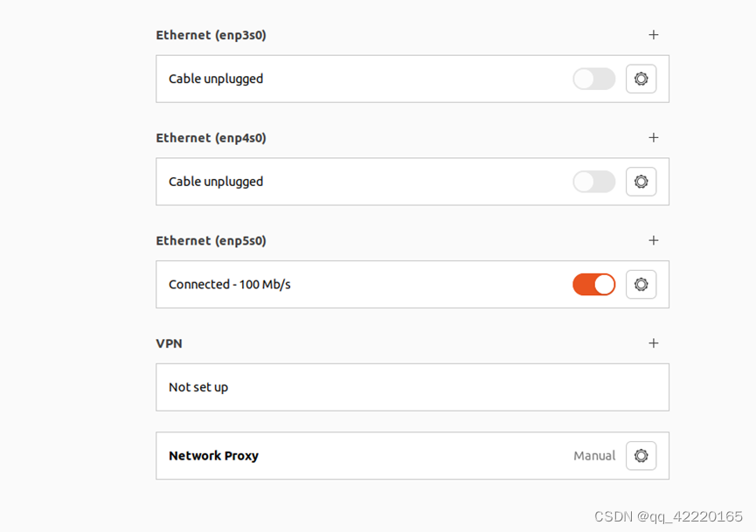Click the Ethernet (enp5s0) heading
This screenshot has height=532, width=756.
point(211,241)
